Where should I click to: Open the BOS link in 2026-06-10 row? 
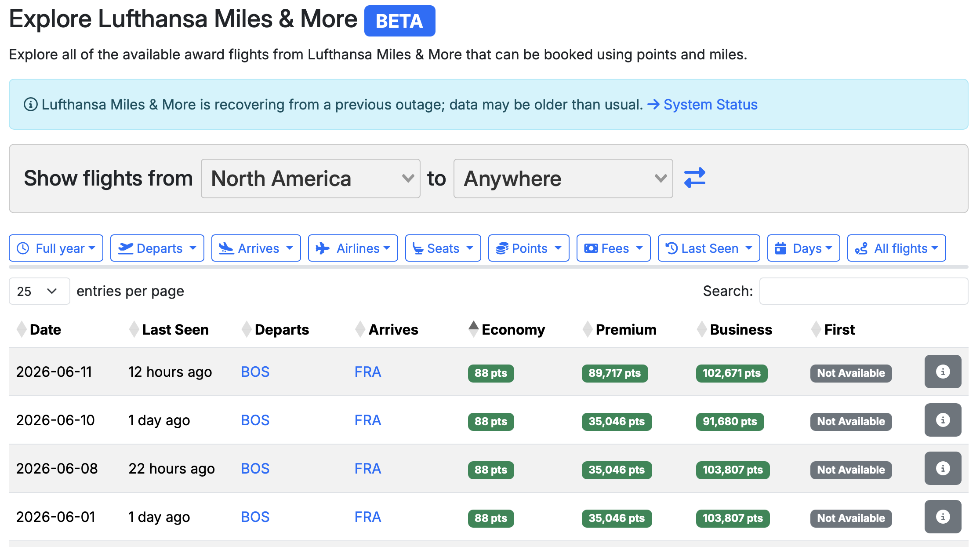pos(255,420)
